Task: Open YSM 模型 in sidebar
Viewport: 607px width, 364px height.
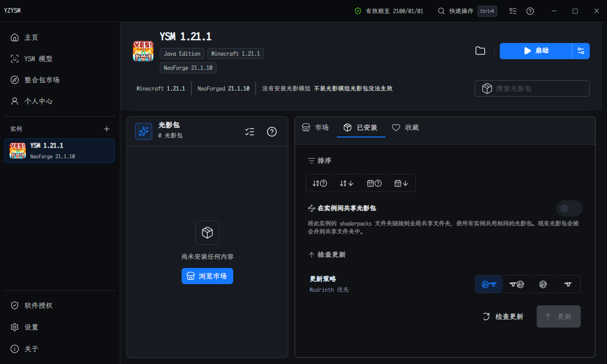Action: (x=60, y=59)
